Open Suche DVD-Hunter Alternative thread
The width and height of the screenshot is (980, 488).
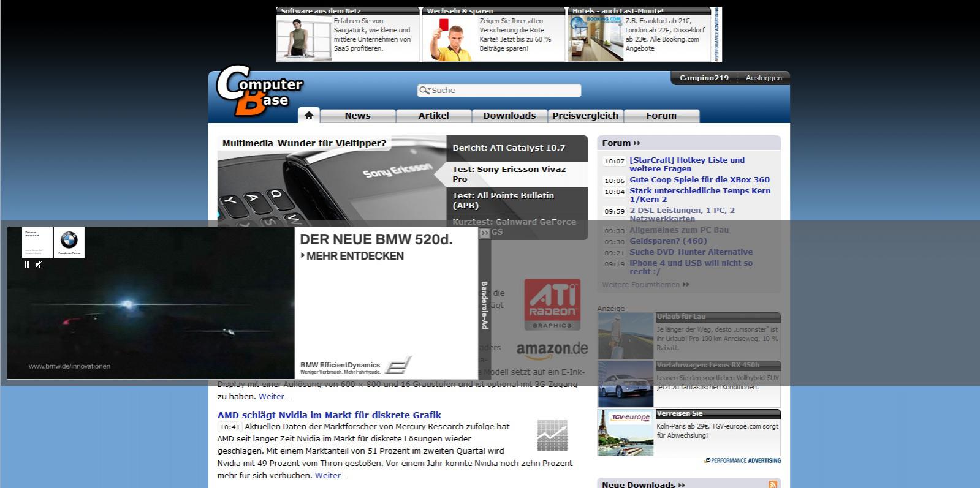(x=691, y=252)
